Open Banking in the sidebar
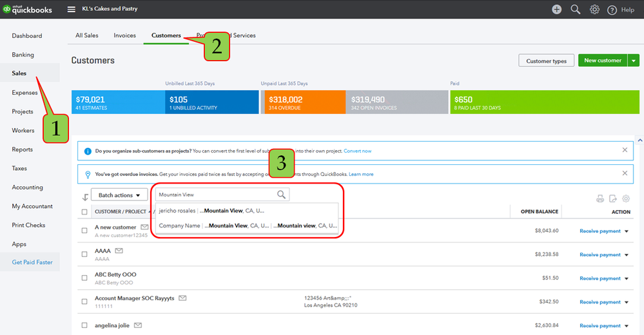The image size is (644, 335). [23, 55]
